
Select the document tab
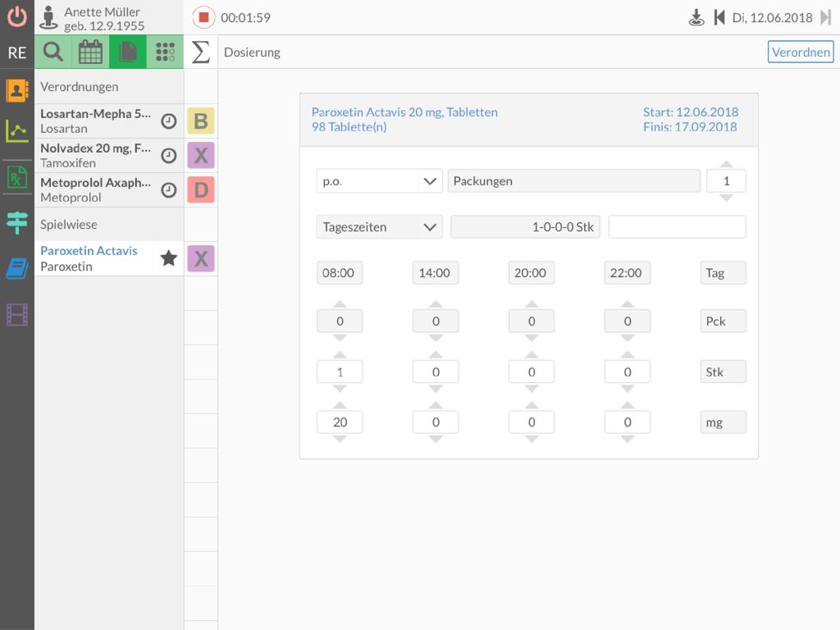click(x=127, y=52)
